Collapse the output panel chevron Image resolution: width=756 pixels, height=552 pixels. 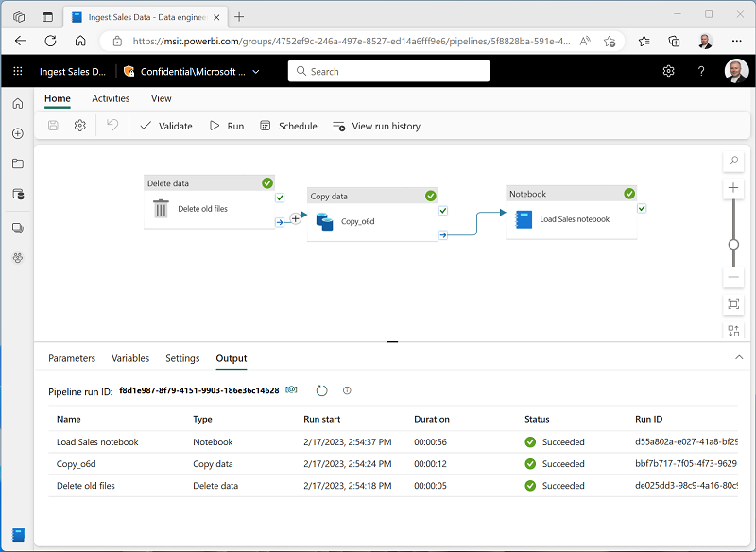[x=739, y=357]
